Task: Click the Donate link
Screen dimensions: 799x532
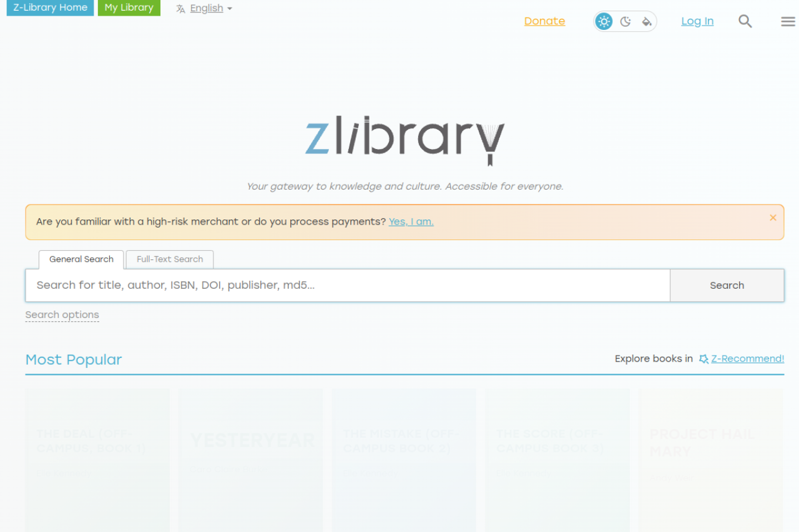Action: pyautogui.click(x=544, y=21)
